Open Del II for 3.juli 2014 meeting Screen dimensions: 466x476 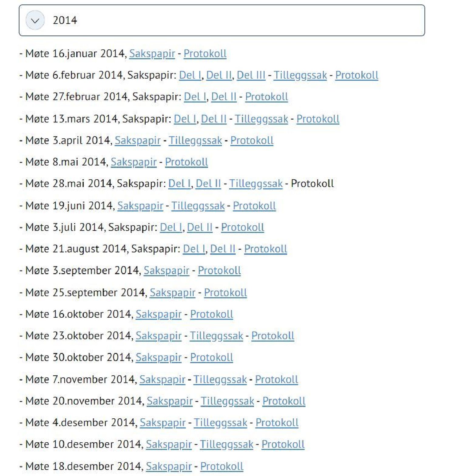tap(200, 227)
